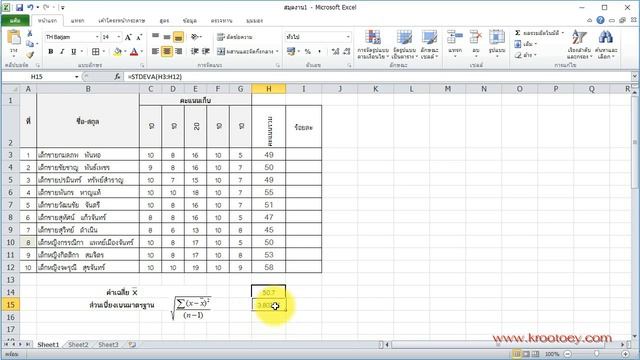Viewport: 640px width, 360px height.
Task: Toggle wrap text button
Action: [235, 37]
